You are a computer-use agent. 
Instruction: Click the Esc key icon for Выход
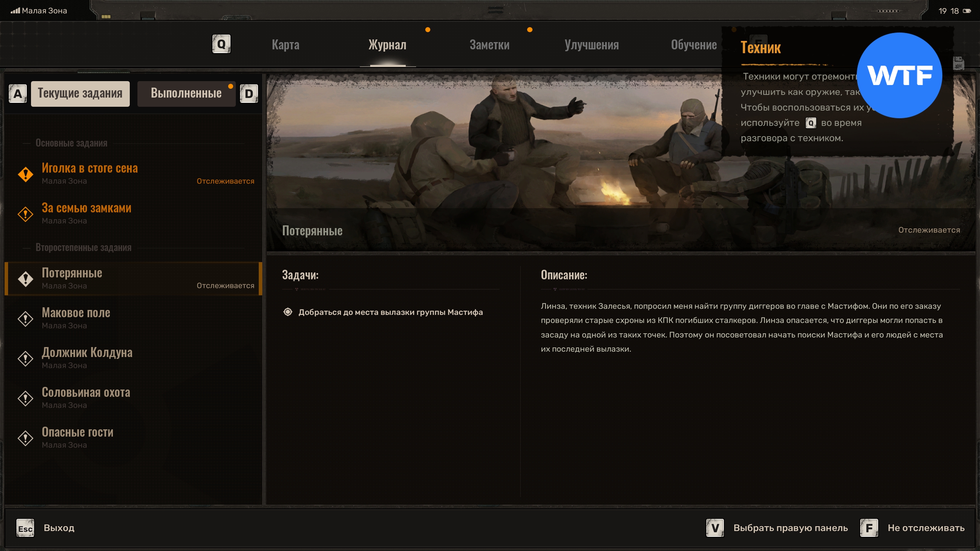coord(25,528)
